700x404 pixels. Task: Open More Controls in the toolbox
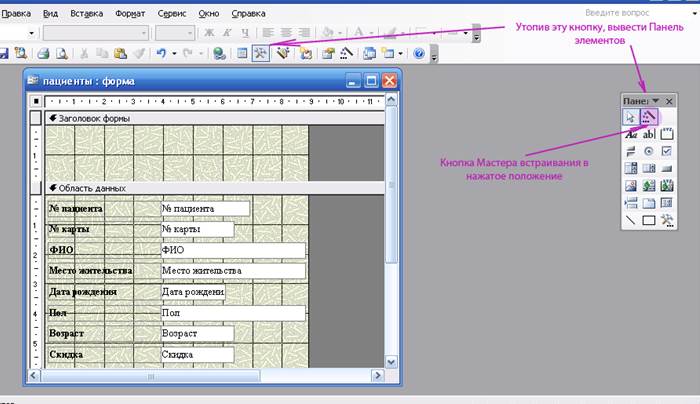pos(666,219)
